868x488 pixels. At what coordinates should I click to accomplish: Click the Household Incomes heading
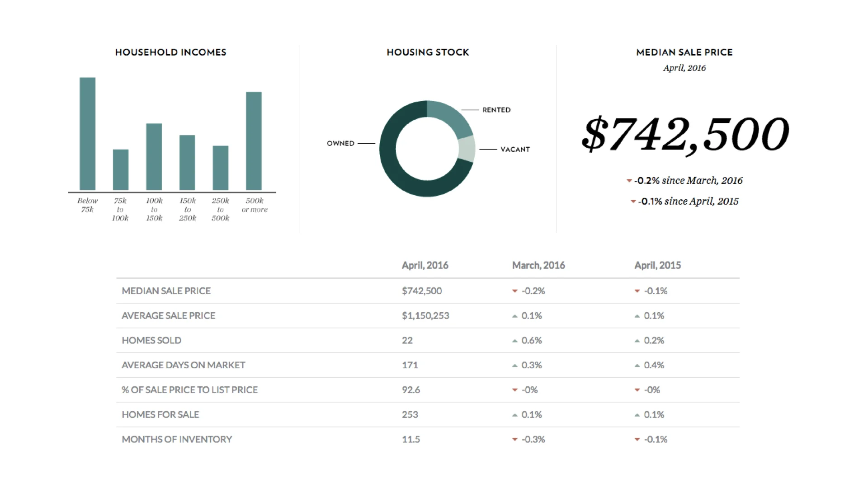pyautogui.click(x=170, y=52)
